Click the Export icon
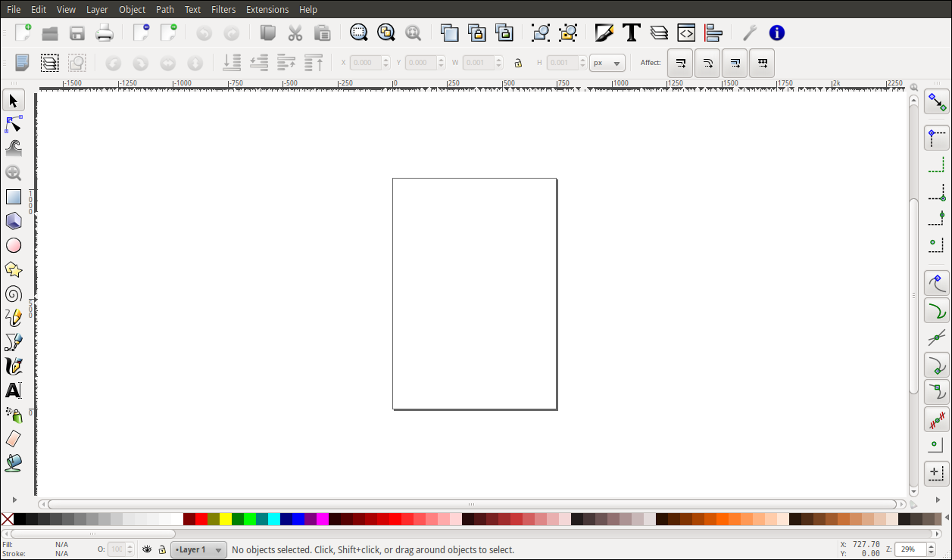This screenshot has width=952, height=560. 168,33
